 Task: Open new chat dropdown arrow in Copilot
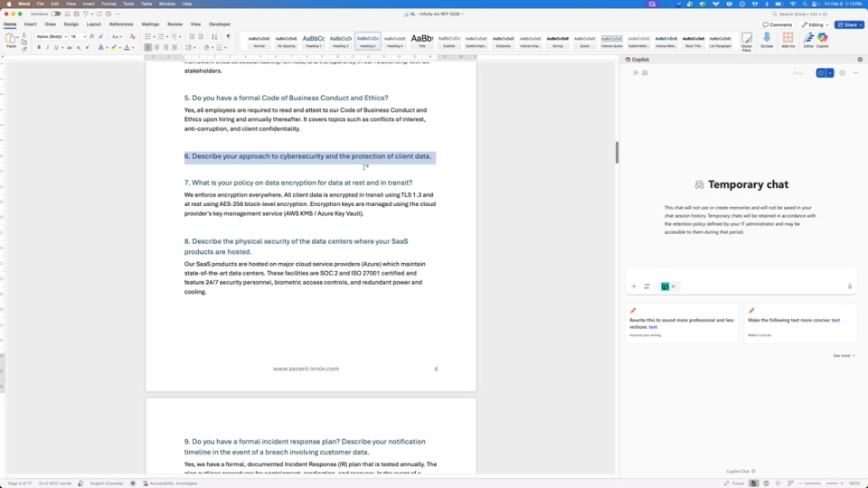(830, 73)
